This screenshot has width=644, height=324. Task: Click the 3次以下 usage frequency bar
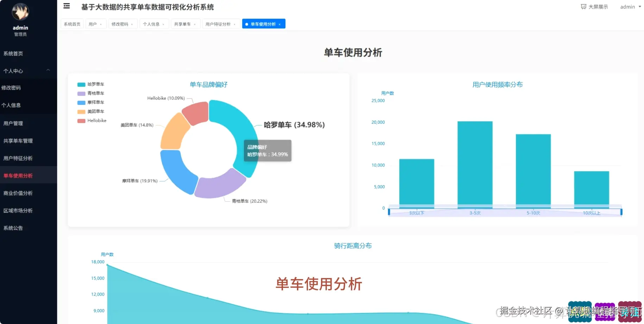(x=417, y=183)
